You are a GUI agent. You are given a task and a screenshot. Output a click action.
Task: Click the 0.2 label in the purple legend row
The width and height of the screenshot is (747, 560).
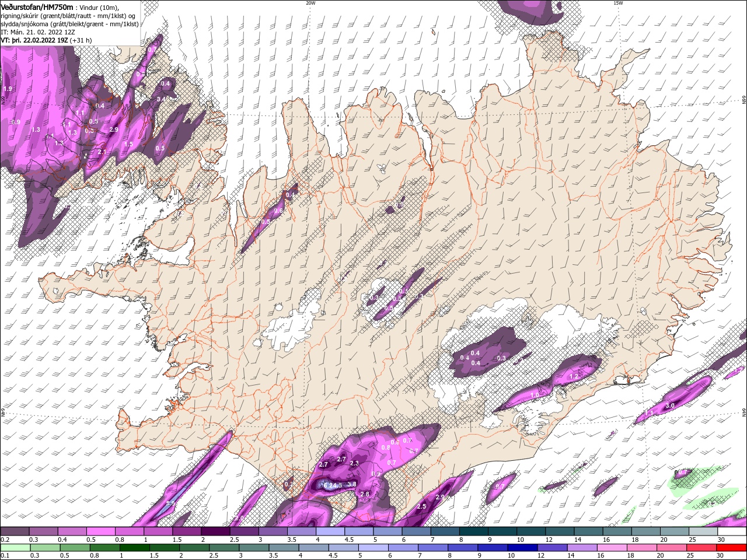pos(4,540)
